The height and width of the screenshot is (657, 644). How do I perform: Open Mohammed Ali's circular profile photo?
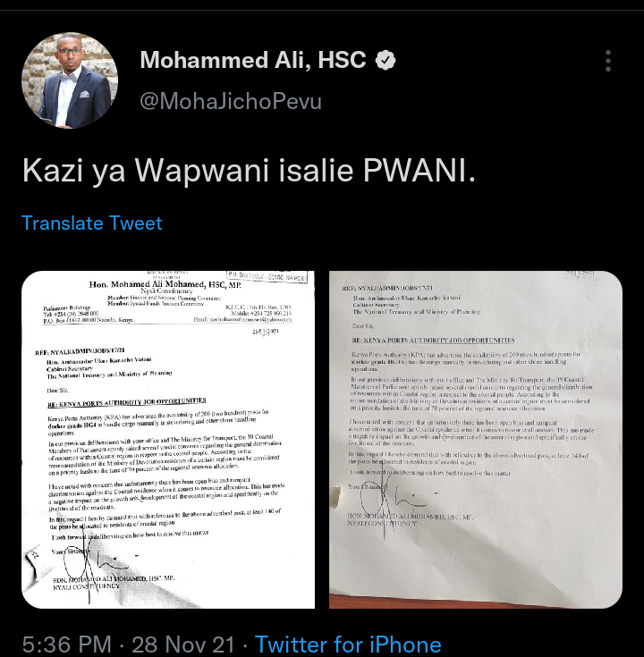tap(70, 80)
